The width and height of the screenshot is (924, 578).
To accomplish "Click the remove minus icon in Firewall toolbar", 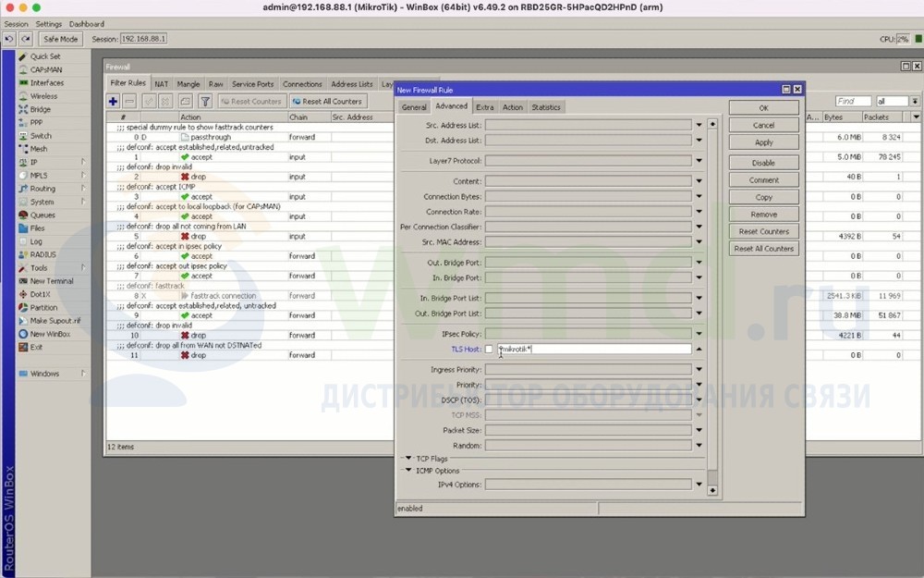I will tap(129, 102).
